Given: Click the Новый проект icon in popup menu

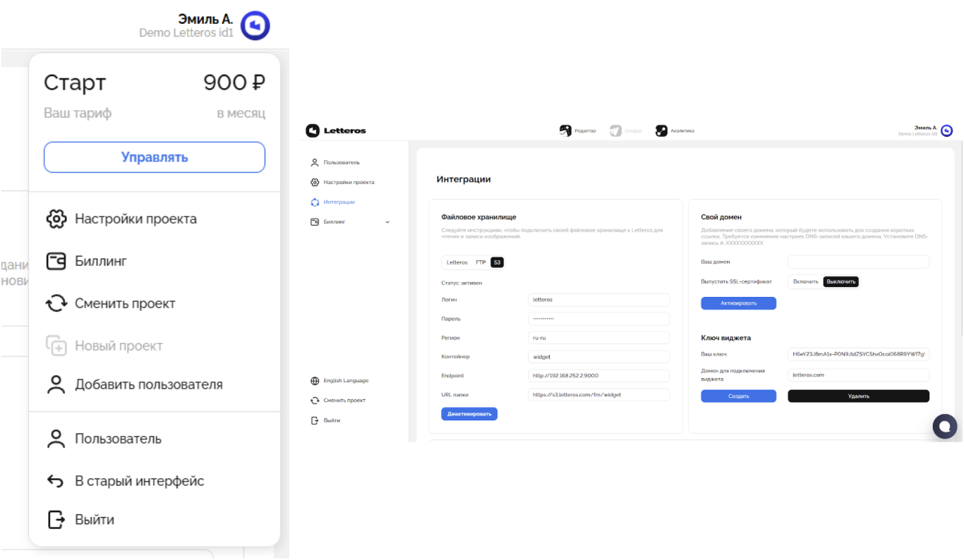Looking at the screenshot, I should [x=56, y=346].
